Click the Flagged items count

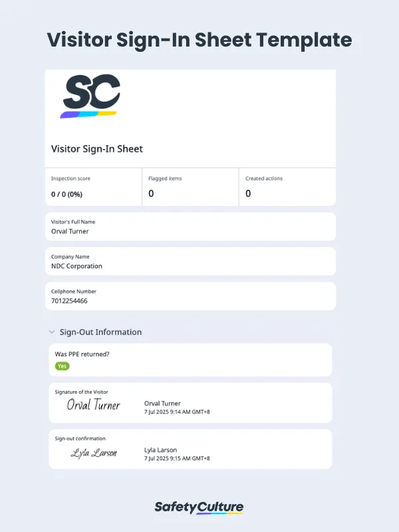151,194
